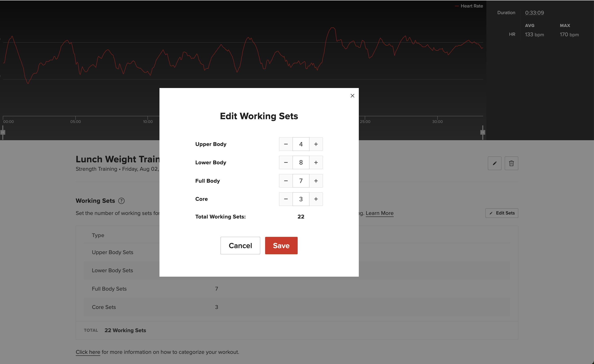The width and height of the screenshot is (594, 364).
Task: Cancel editing working sets
Action: point(240,245)
